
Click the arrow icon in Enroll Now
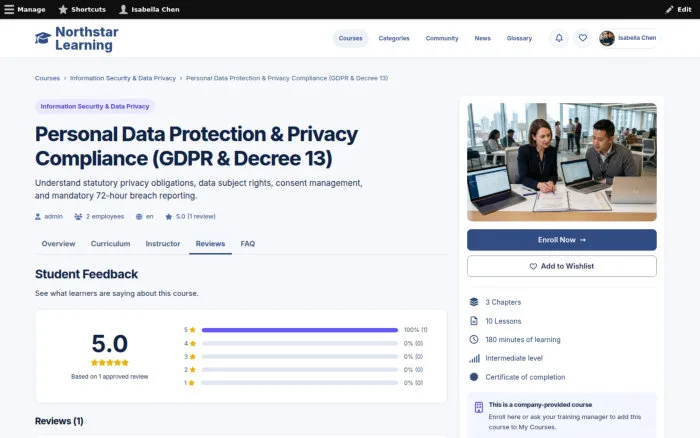[x=583, y=240]
